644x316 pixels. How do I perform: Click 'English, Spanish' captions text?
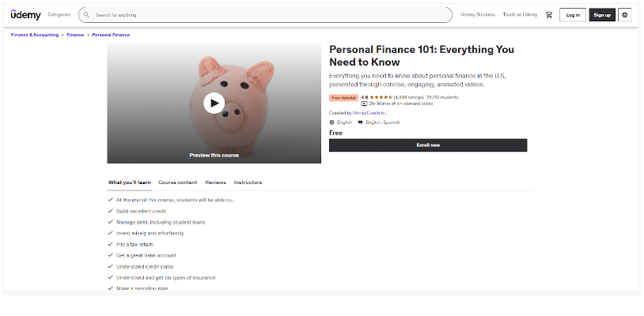[383, 122]
